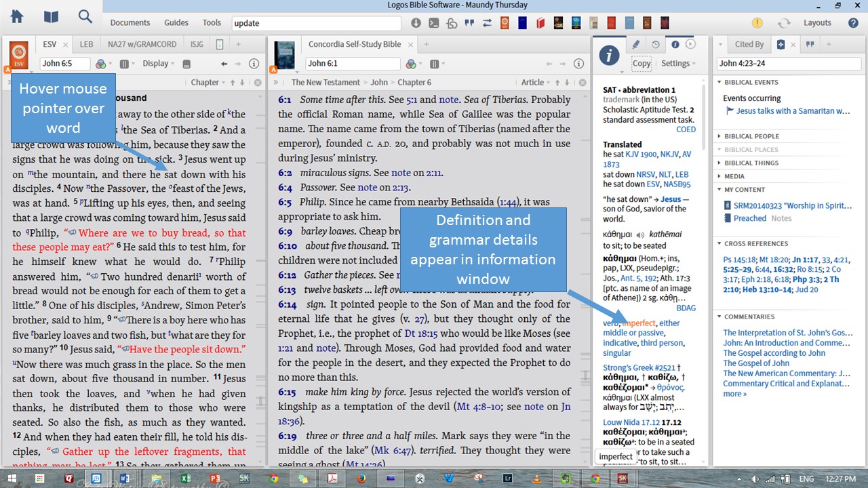This screenshot has height=488, width=868.
Task: Collapse the Cross References section
Action: point(755,244)
